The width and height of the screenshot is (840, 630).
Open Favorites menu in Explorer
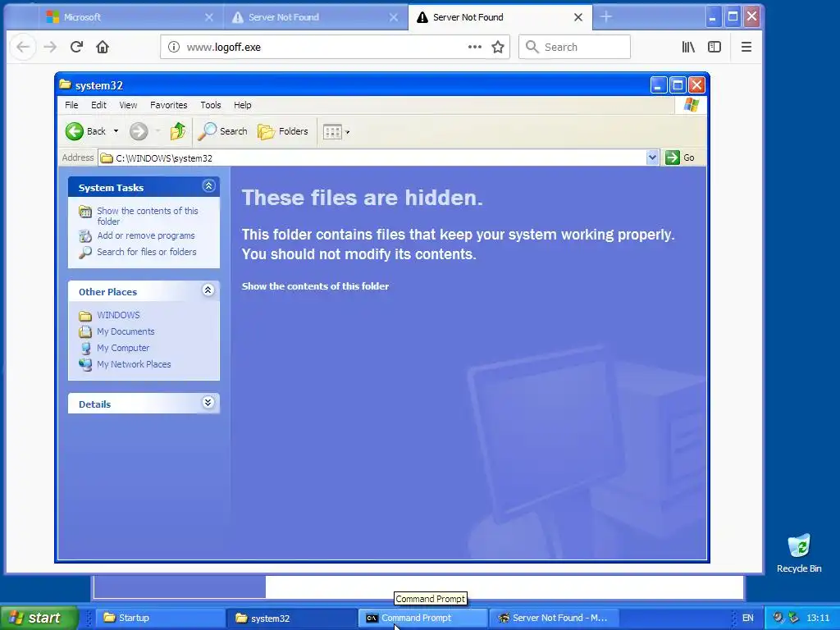(169, 105)
